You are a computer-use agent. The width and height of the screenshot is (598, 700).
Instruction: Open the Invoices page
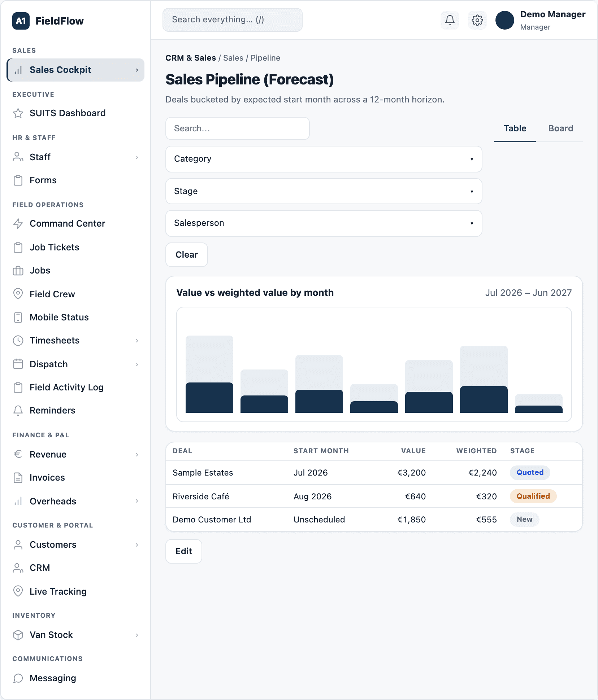click(x=75, y=478)
